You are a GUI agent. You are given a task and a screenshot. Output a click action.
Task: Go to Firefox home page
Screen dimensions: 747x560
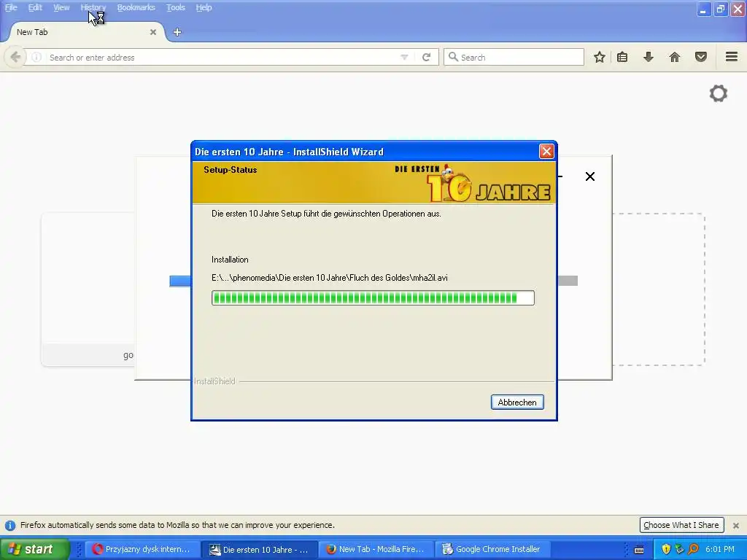click(675, 57)
